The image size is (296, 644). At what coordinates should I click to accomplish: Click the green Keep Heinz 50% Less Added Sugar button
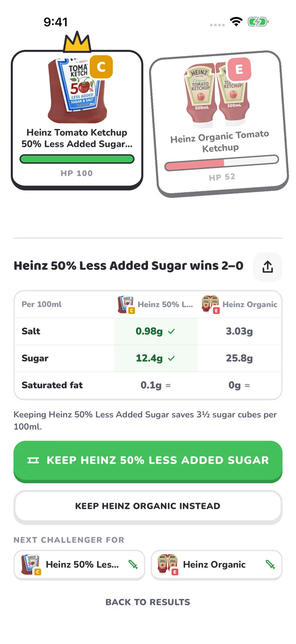148,461
